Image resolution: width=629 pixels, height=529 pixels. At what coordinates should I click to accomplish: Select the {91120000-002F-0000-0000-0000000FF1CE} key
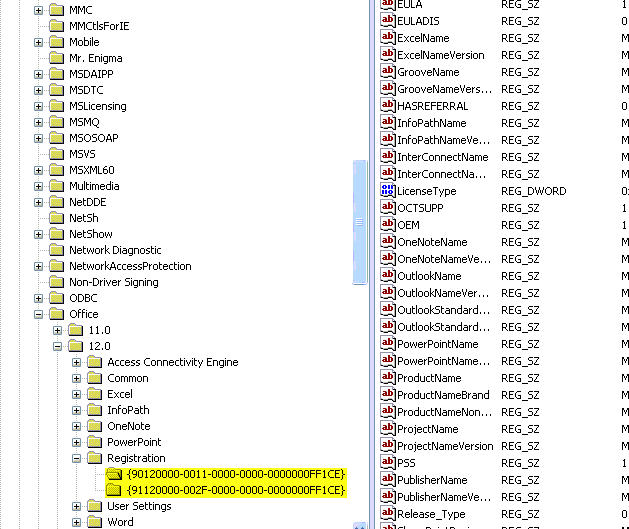[x=236, y=490]
